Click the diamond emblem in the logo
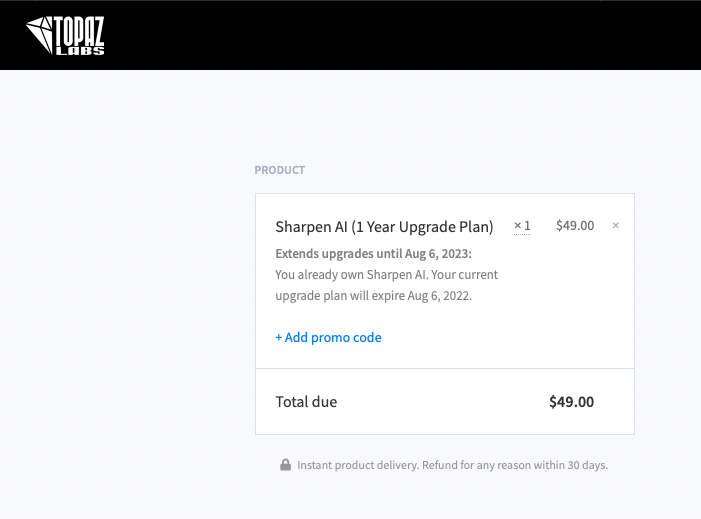 click(42, 35)
